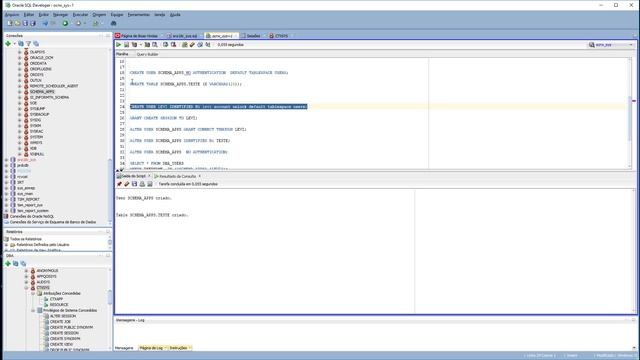Click the Run Script icon in worksheet toolbar
Viewport: 640px width, 360px height.
[127, 45]
